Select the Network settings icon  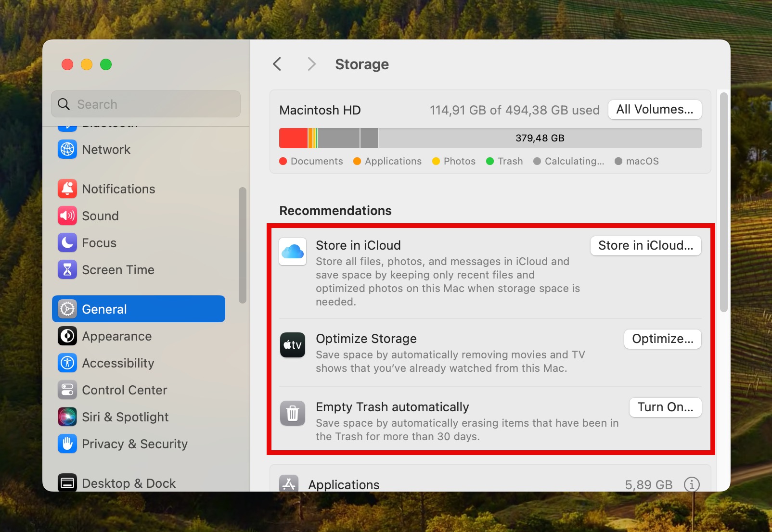pyautogui.click(x=67, y=150)
